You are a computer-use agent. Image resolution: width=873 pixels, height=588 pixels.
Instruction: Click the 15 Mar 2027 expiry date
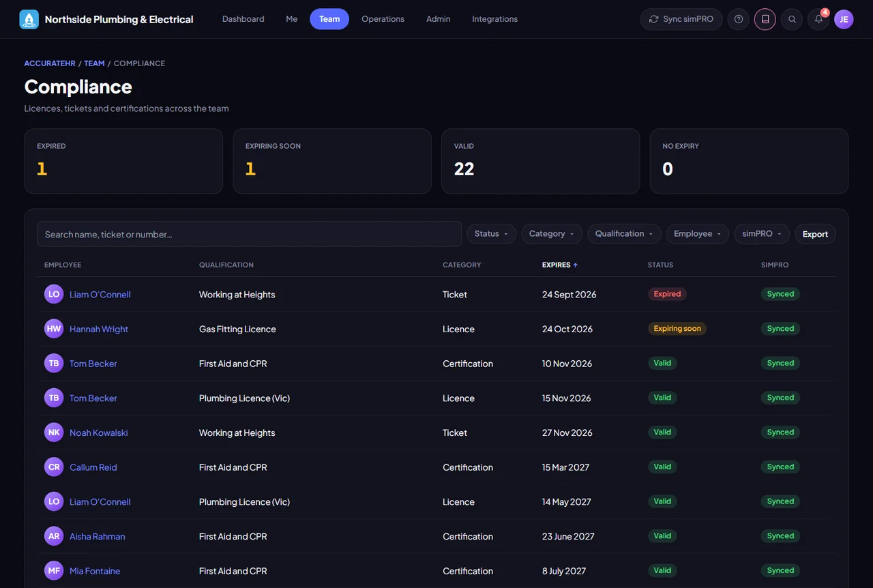coord(565,467)
